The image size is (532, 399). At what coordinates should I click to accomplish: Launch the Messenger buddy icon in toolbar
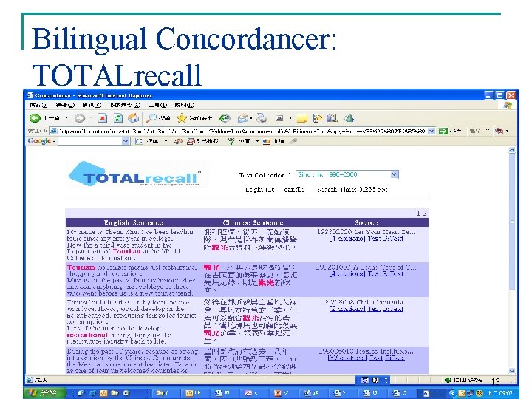point(349,118)
